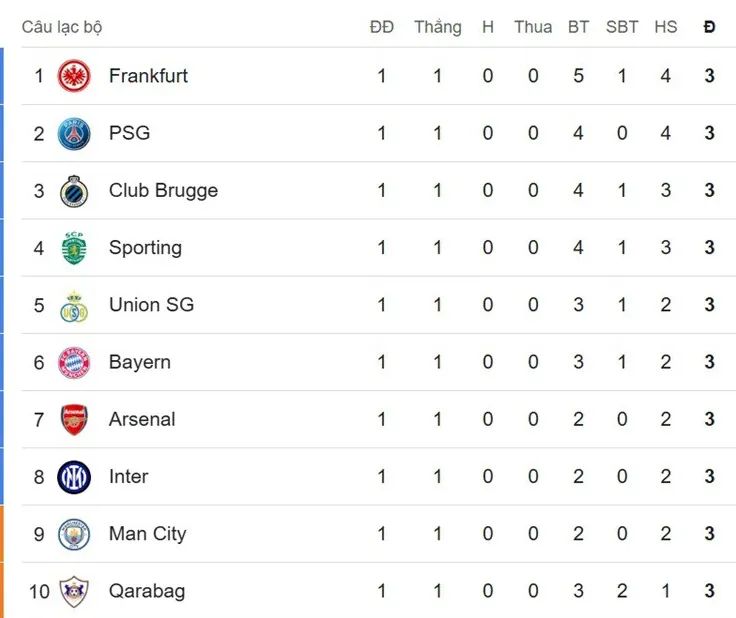Viewport: 736px width, 618px height.
Task: Open the Man City team link
Action: pyautogui.click(x=147, y=534)
